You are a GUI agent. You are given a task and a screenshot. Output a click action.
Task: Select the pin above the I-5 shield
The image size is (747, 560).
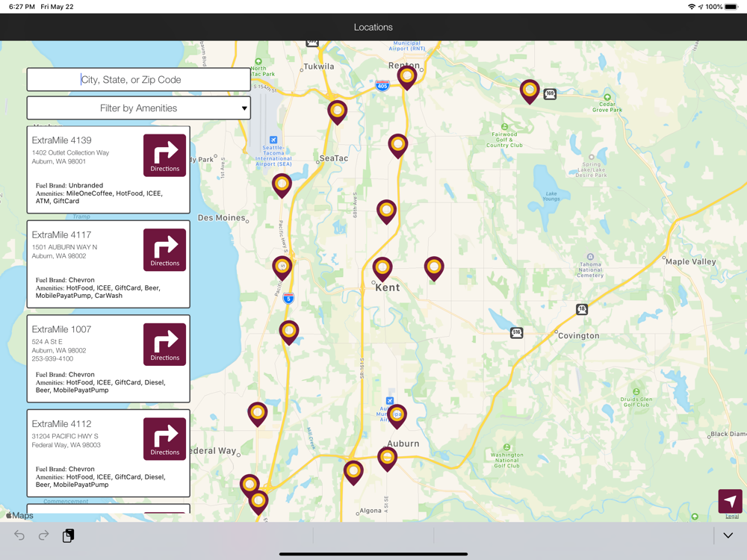tap(282, 267)
